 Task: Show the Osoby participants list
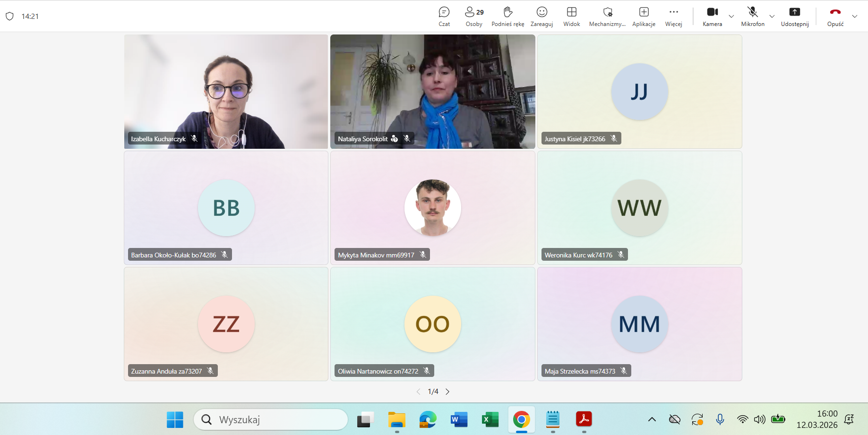474,17
